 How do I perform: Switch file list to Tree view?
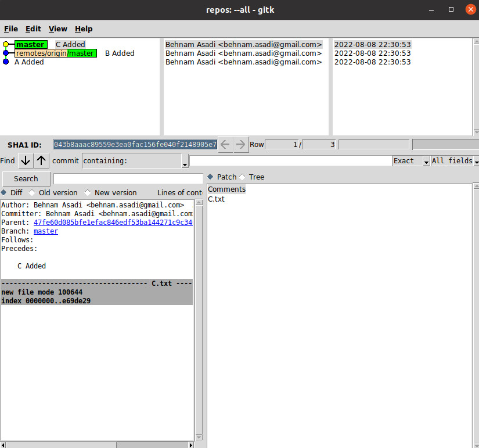(243, 177)
